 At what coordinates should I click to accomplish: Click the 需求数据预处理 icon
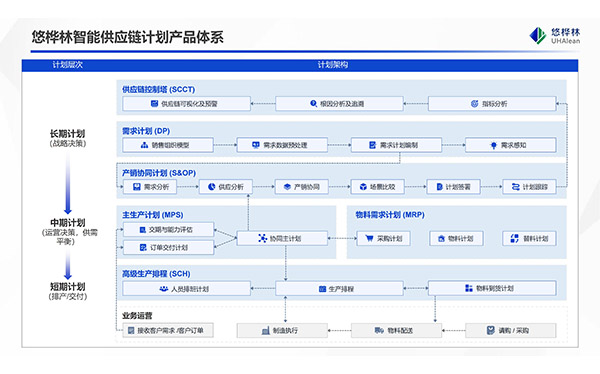point(256,145)
